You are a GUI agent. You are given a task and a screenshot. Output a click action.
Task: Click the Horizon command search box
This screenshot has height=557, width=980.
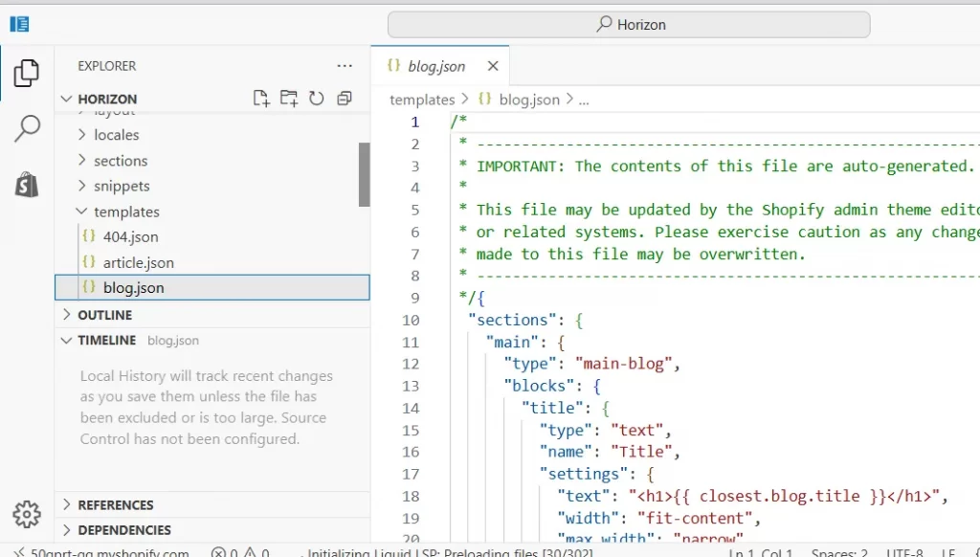pyautogui.click(x=629, y=25)
